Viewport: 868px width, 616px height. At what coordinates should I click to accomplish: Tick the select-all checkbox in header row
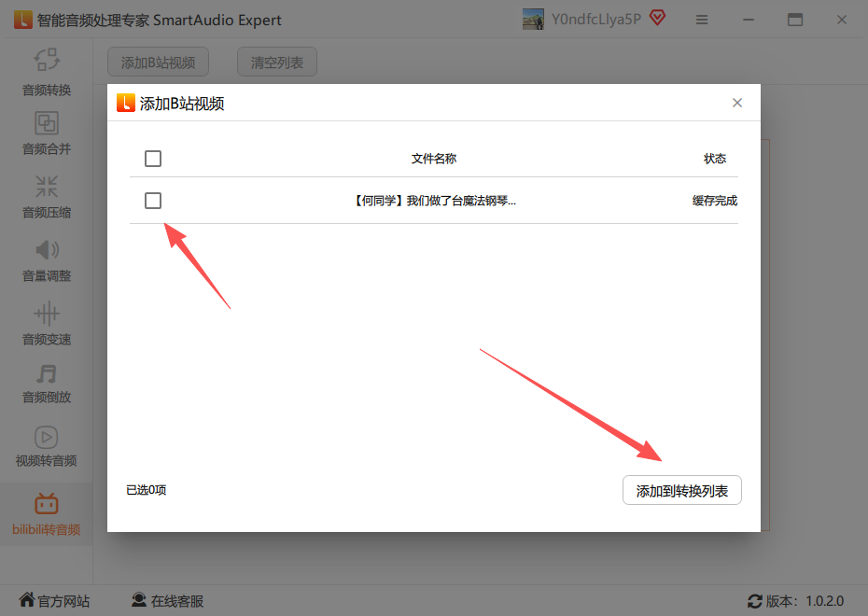coord(153,159)
